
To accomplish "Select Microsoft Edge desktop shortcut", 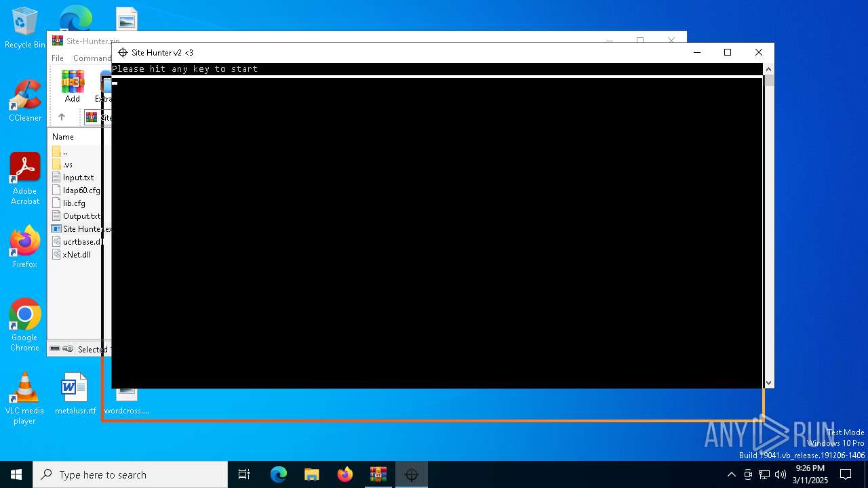I will 76,18.
